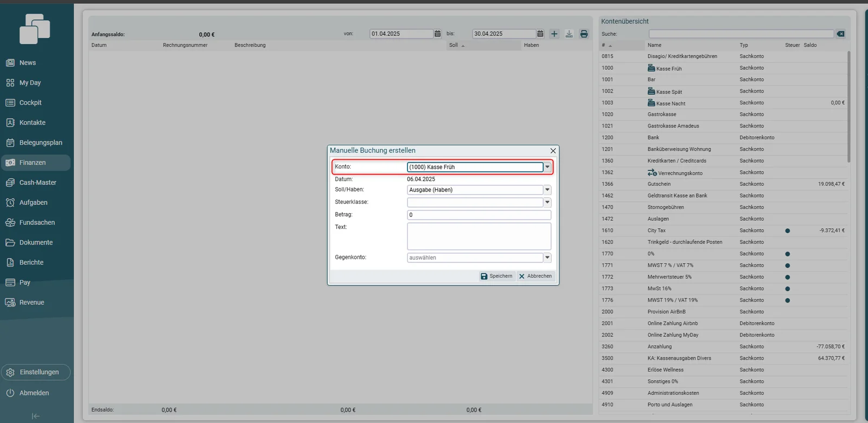Open Dokumente in sidebar
This screenshot has width=868, height=423.
36,242
